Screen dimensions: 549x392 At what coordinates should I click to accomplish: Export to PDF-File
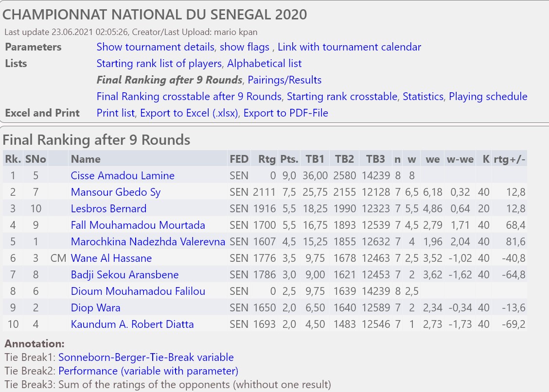point(286,113)
